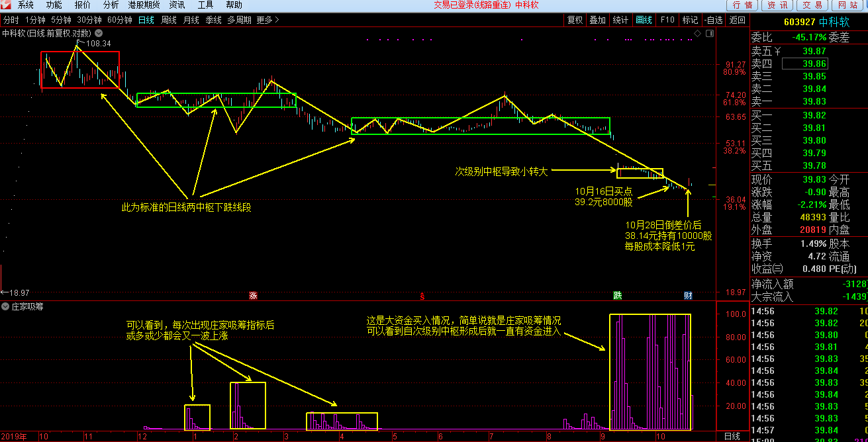Click the 108.34 high price label
Screen dimensions: 868x442
coord(98,44)
